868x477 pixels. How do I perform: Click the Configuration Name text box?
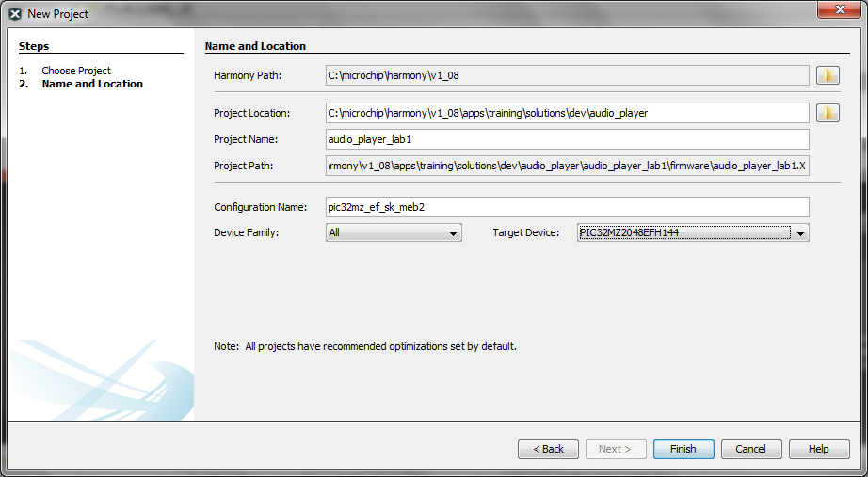click(x=567, y=206)
